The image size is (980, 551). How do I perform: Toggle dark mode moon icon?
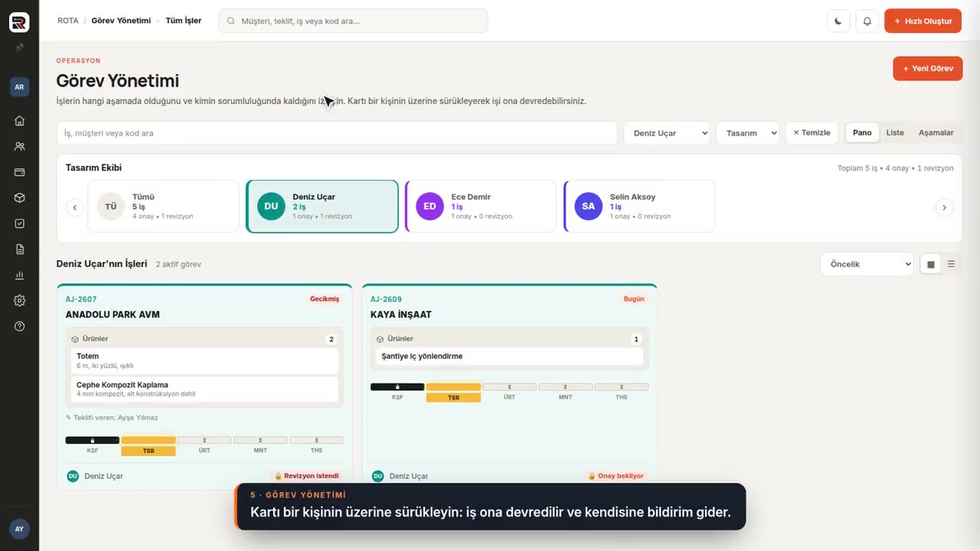click(838, 21)
